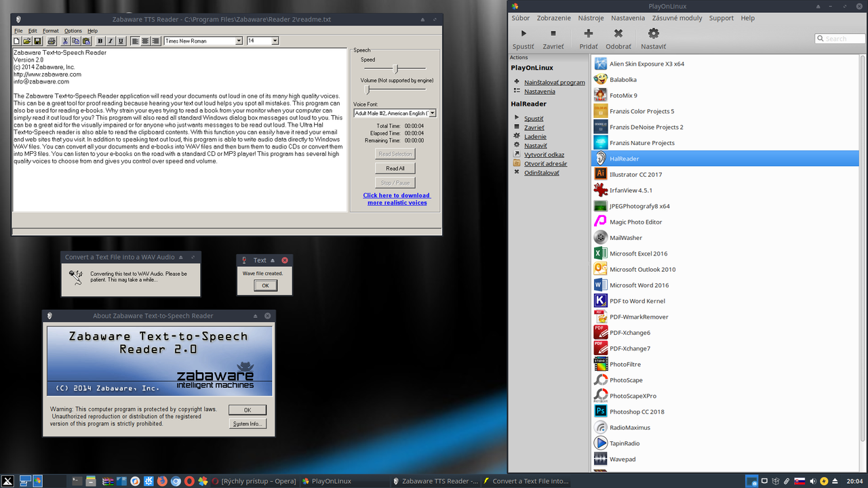Open File menu in TTS Reader
Viewport: 868px width, 488px height.
pyautogui.click(x=18, y=30)
